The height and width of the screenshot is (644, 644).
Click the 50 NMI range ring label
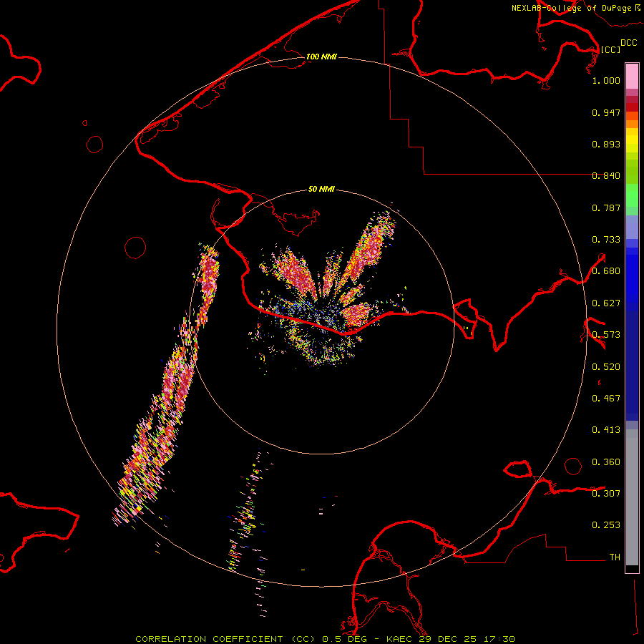pyautogui.click(x=321, y=190)
